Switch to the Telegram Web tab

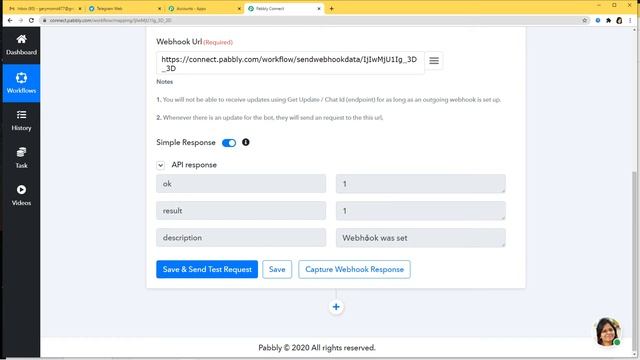click(x=124, y=8)
